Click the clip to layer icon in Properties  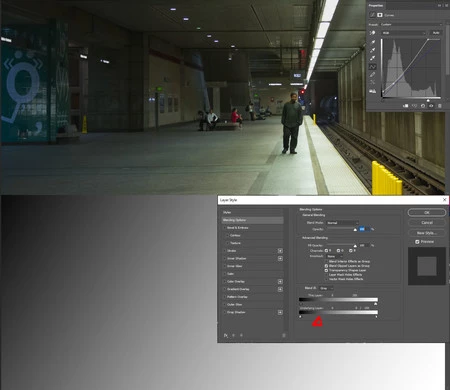click(x=406, y=106)
